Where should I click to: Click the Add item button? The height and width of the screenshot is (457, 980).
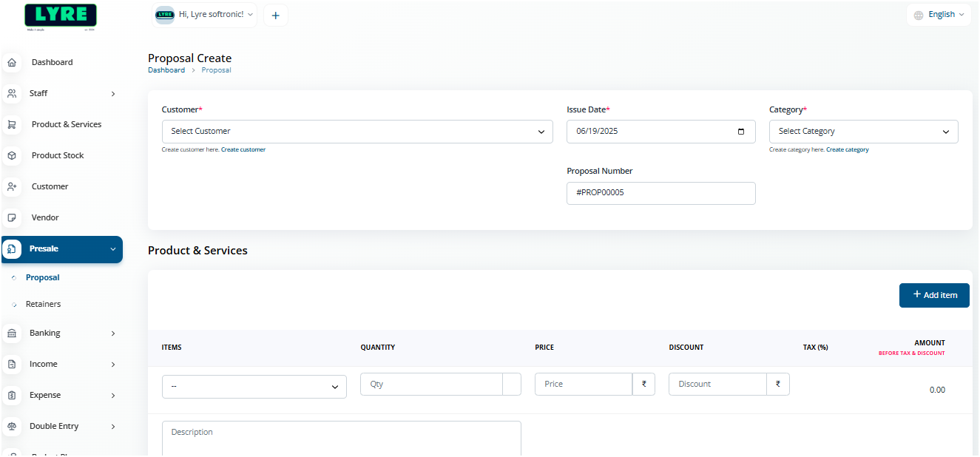click(x=934, y=295)
